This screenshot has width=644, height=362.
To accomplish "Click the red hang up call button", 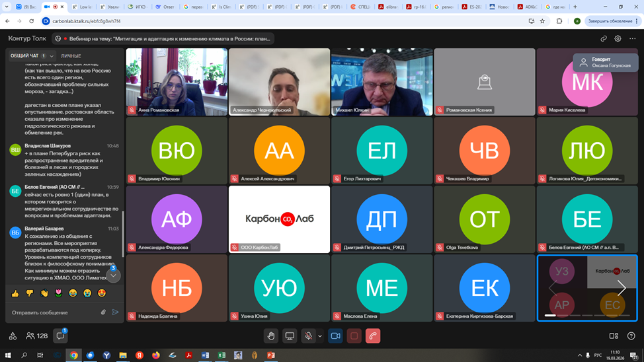I will 373,336.
